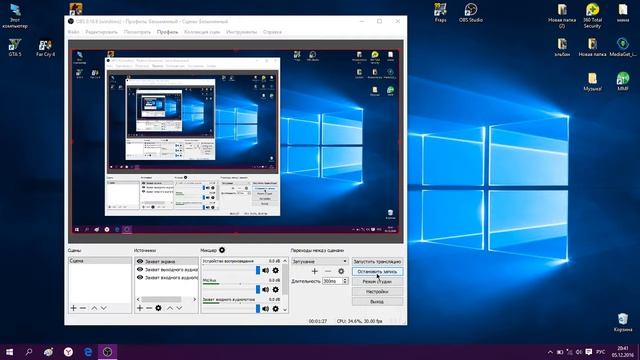
Task: Open MediaGet desktop icon
Action: (x=623, y=47)
